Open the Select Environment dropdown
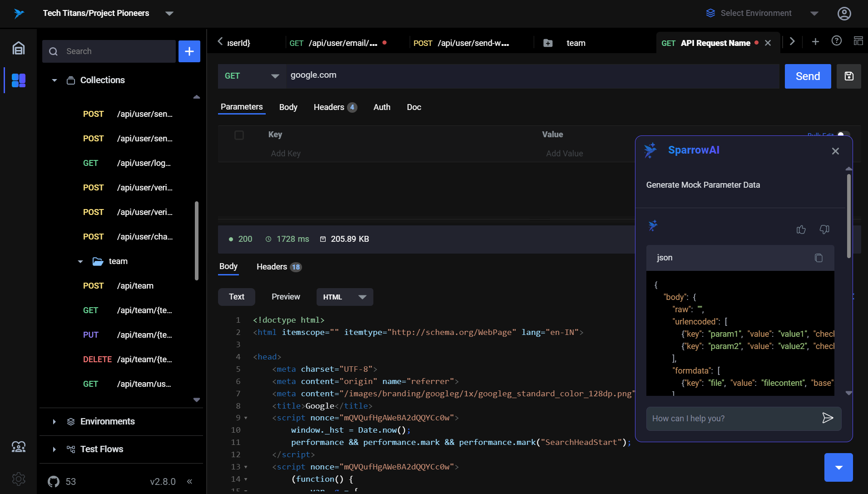 coord(814,13)
